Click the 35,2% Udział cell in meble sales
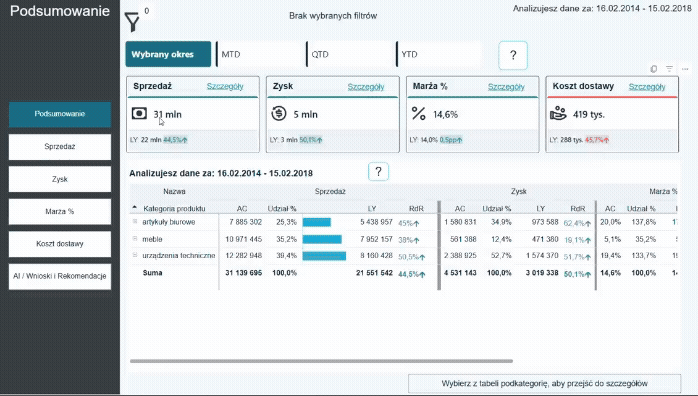698x396 pixels. [286, 239]
